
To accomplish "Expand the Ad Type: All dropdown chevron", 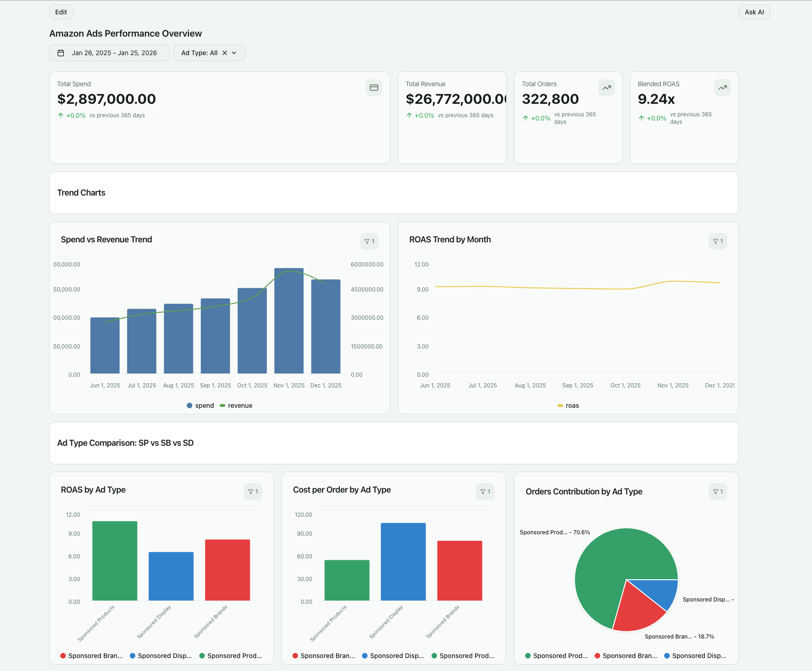I will point(235,52).
